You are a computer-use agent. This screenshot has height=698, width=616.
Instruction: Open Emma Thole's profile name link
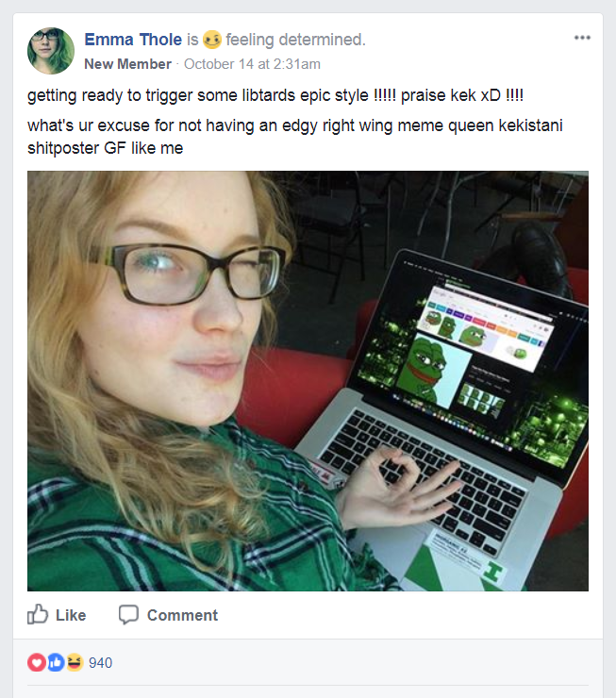coord(133,40)
